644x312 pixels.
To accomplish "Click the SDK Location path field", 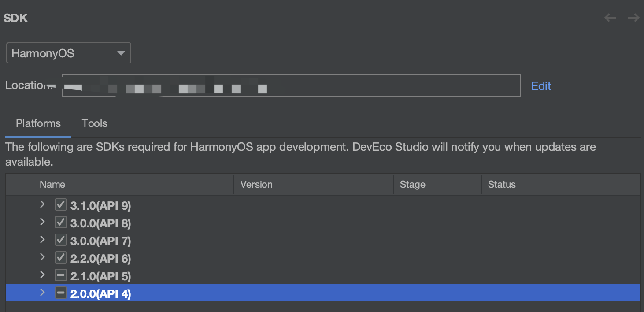I will click(x=291, y=85).
